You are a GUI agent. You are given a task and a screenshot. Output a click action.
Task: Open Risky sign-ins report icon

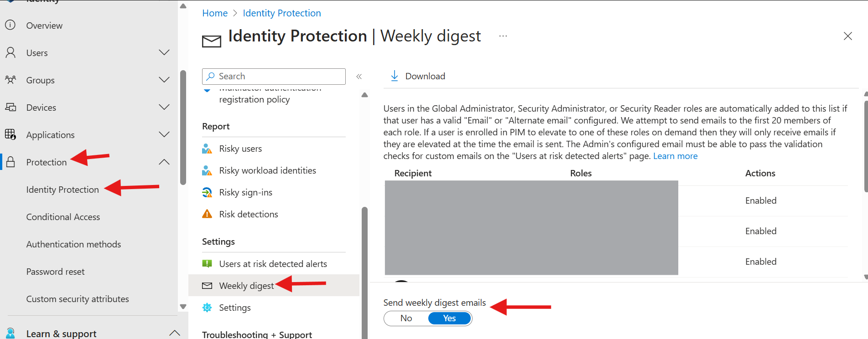point(207,192)
